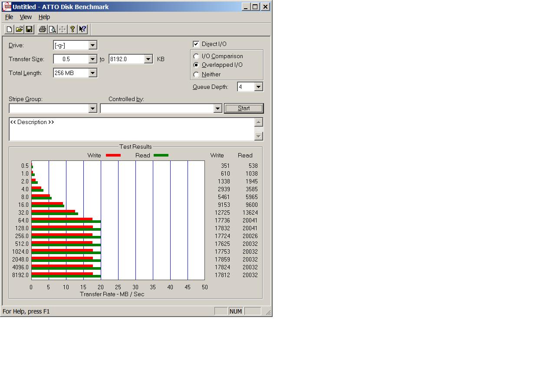Toggle the Direct I/O checkbox
540x392 pixels.
pos(196,44)
